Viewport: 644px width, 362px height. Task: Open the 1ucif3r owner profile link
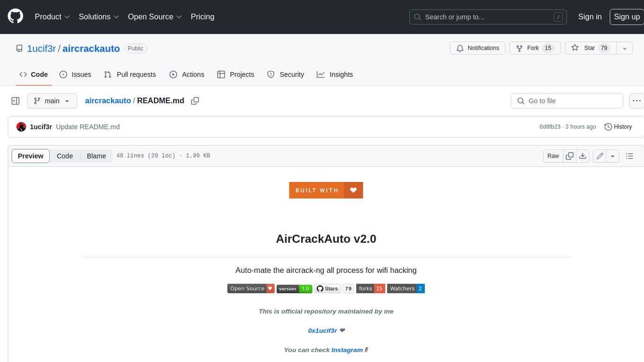pyautogui.click(x=42, y=48)
